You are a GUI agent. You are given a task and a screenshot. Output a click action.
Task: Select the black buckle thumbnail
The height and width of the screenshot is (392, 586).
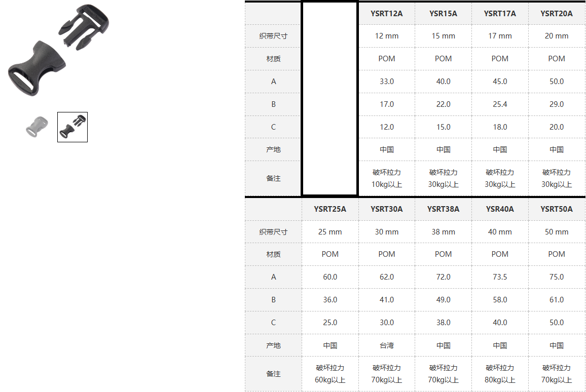(x=72, y=127)
